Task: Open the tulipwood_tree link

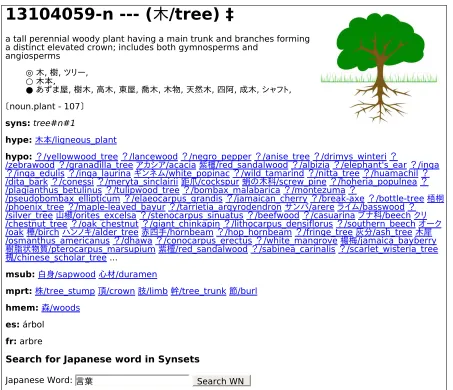Action: [143, 190]
